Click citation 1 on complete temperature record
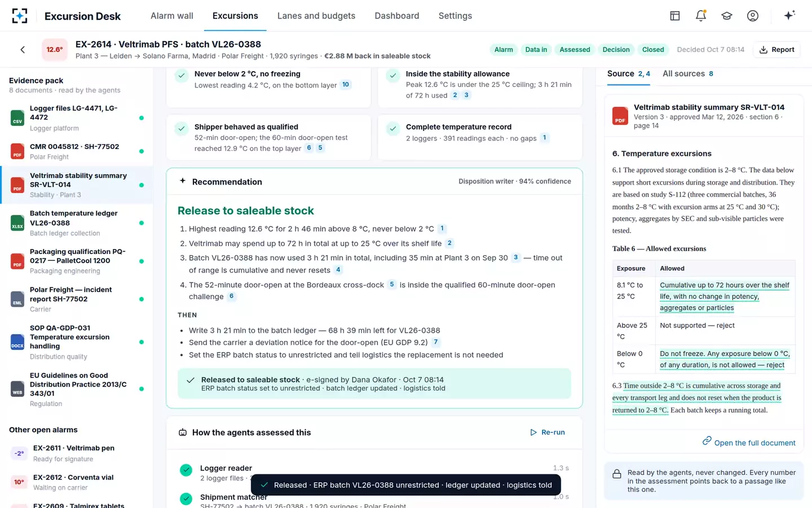 544,138
